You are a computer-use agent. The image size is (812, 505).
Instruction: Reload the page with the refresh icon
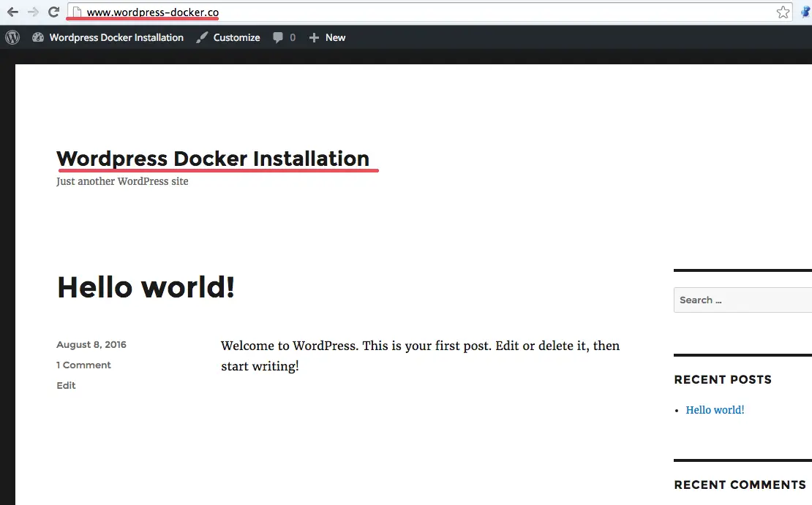click(x=53, y=12)
